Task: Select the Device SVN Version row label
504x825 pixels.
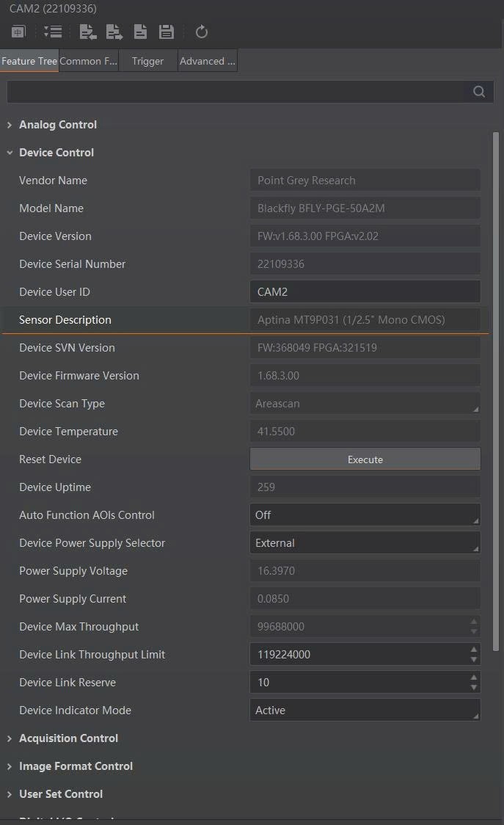Action: tap(67, 348)
